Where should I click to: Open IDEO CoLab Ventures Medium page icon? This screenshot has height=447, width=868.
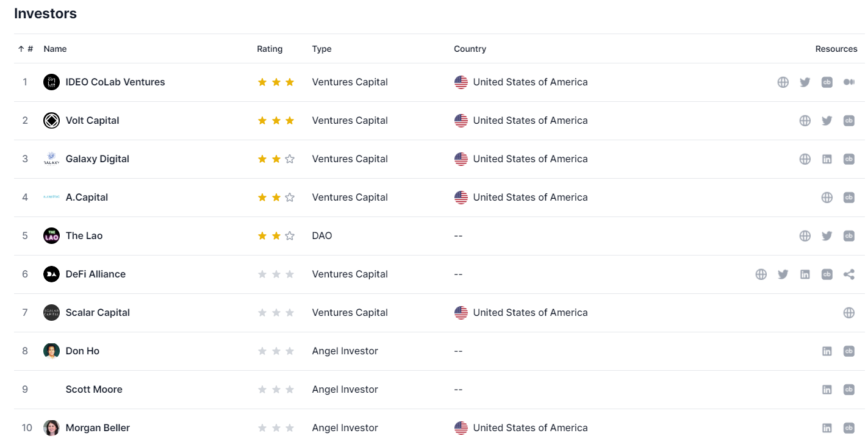point(848,82)
